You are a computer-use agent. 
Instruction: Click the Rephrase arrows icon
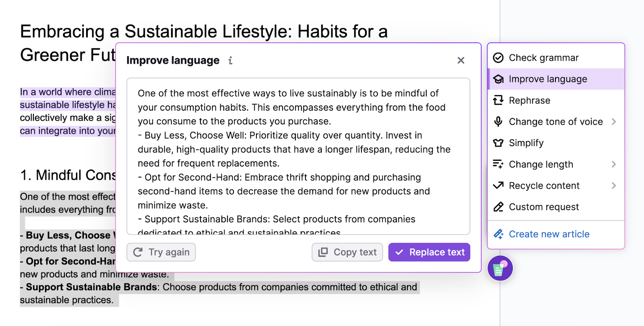coord(499,100)
